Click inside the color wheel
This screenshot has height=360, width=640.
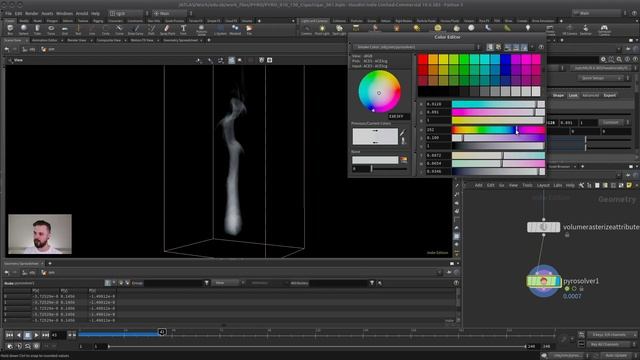coord(379,91)
